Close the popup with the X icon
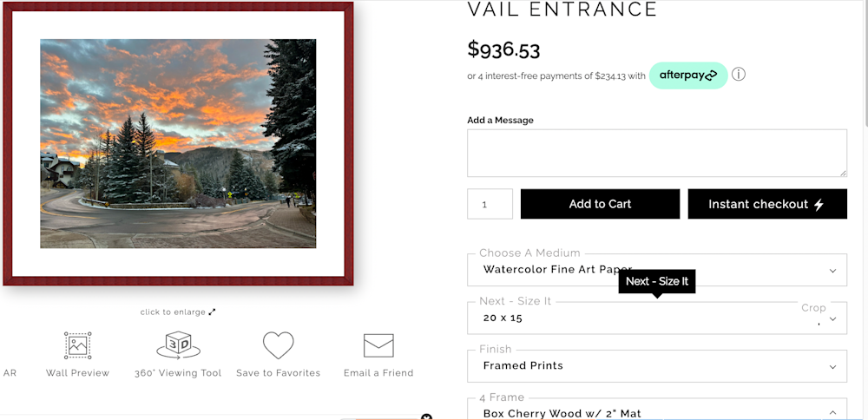Screen dimensions: 868x420 point(426,417)
